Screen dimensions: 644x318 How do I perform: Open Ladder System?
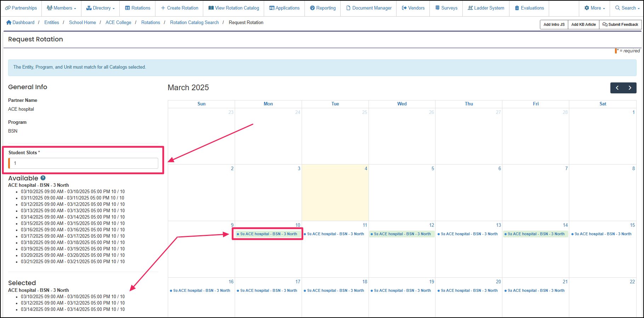tap(486, 8)
